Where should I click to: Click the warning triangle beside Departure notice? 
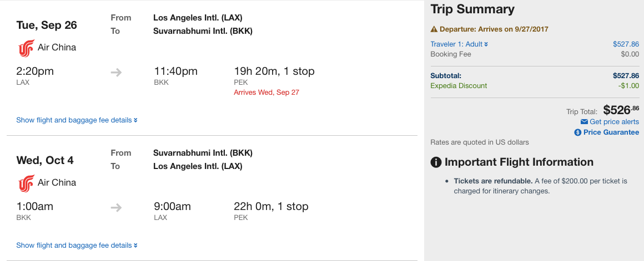pos(434,29)
